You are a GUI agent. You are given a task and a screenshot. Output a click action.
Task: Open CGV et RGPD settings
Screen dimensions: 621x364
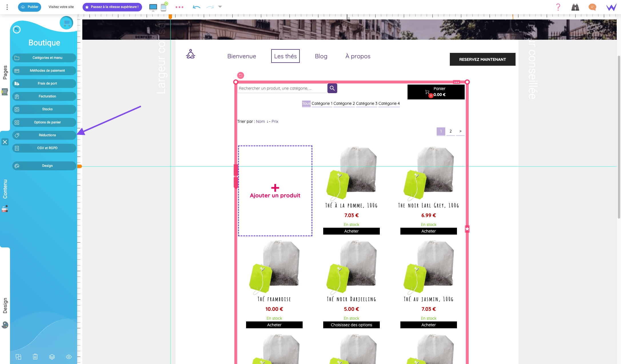44,148
